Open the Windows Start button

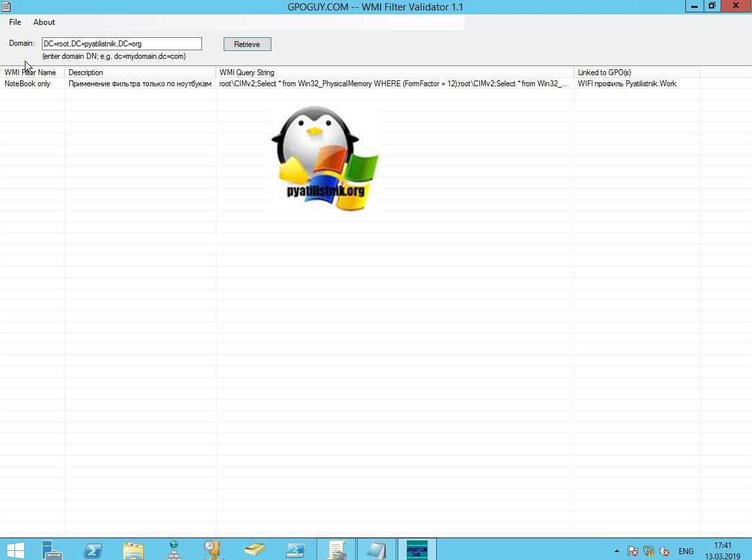[15, 550]
